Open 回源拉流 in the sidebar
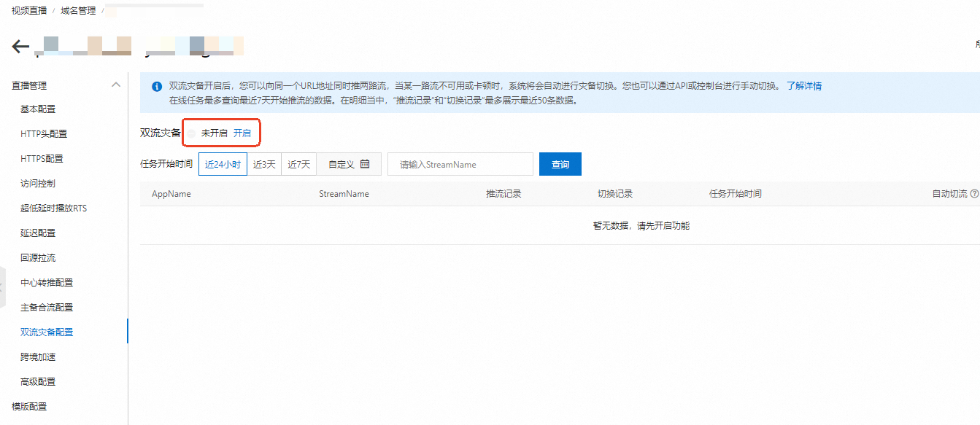 [x=38, y=258]
